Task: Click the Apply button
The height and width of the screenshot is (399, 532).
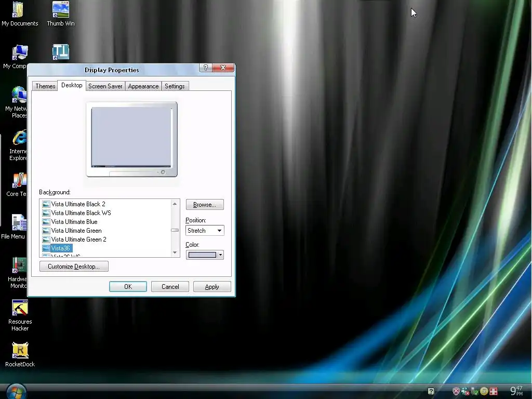Action: 212,287
